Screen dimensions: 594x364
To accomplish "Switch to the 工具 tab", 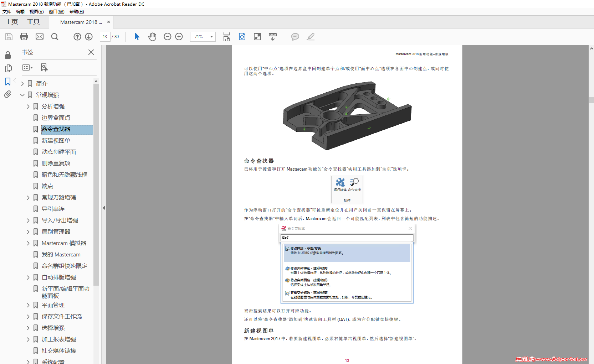I will click(x=34, y=22).
